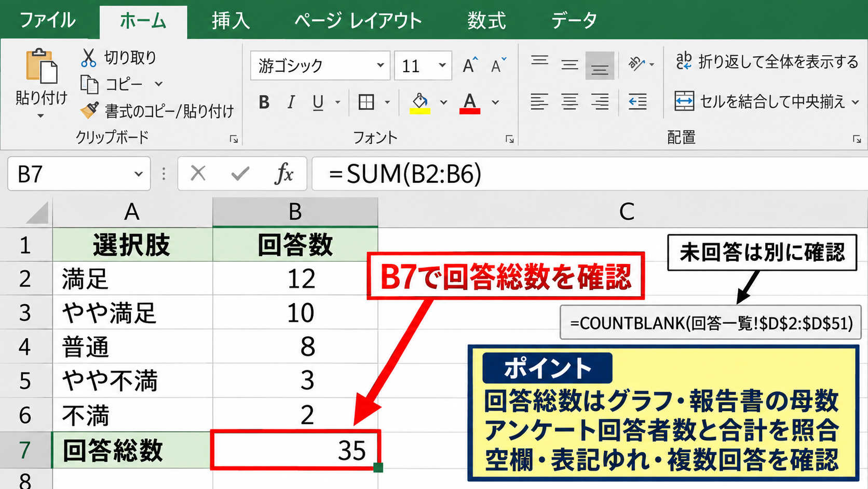Image resolution: width=868 pixels, height=489 pixels.
Task: Switch to the ページ レイアウト tab
Action: point(358,21)
